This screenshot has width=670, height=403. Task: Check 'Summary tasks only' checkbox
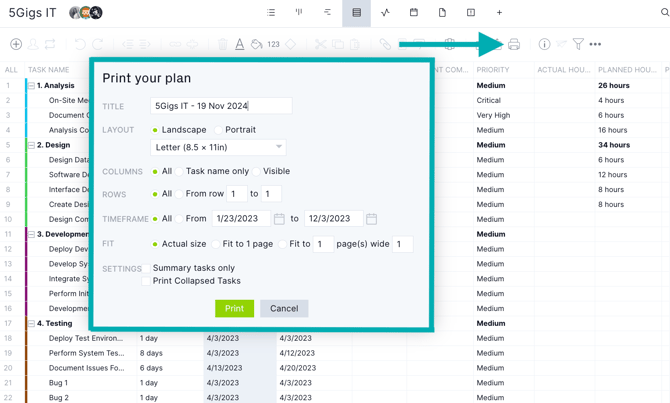point(146,268)
